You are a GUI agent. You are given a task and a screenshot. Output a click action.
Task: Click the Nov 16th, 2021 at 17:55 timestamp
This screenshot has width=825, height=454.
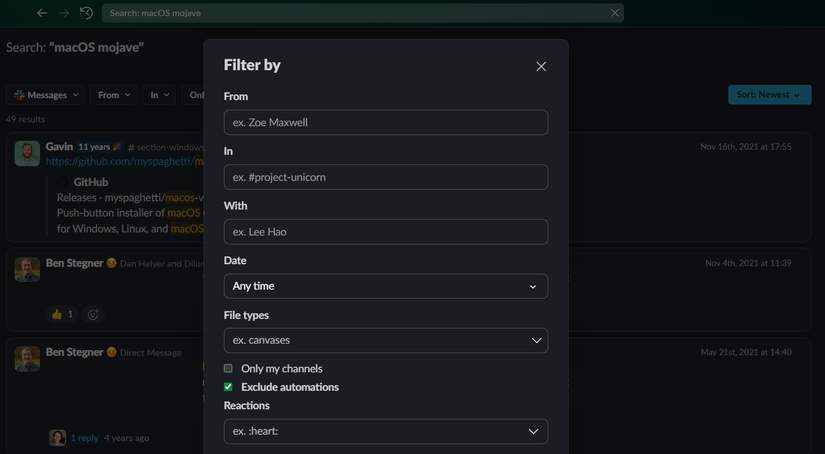pos(746,147)
